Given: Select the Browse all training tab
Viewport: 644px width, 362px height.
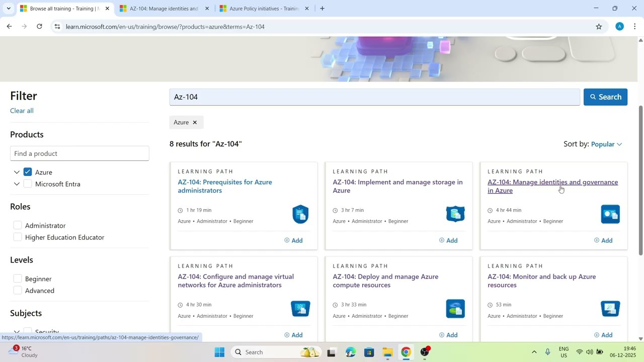Looking at the screenshot, I should [x=64, y=9].
